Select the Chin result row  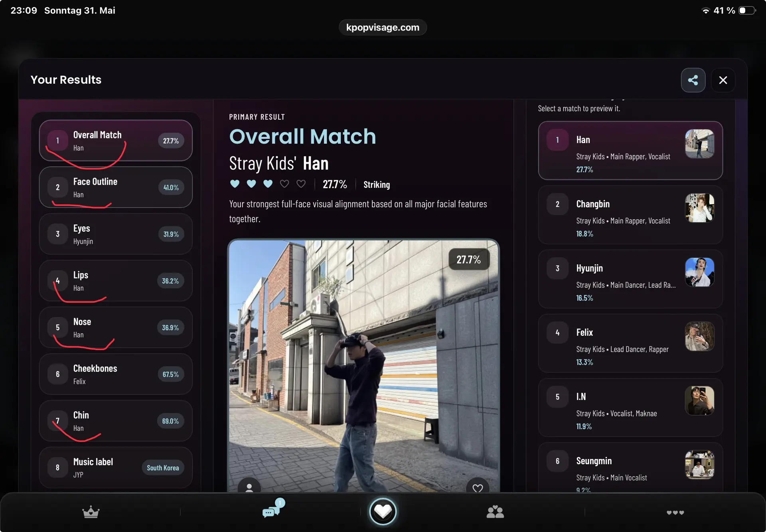click(116, 421)
